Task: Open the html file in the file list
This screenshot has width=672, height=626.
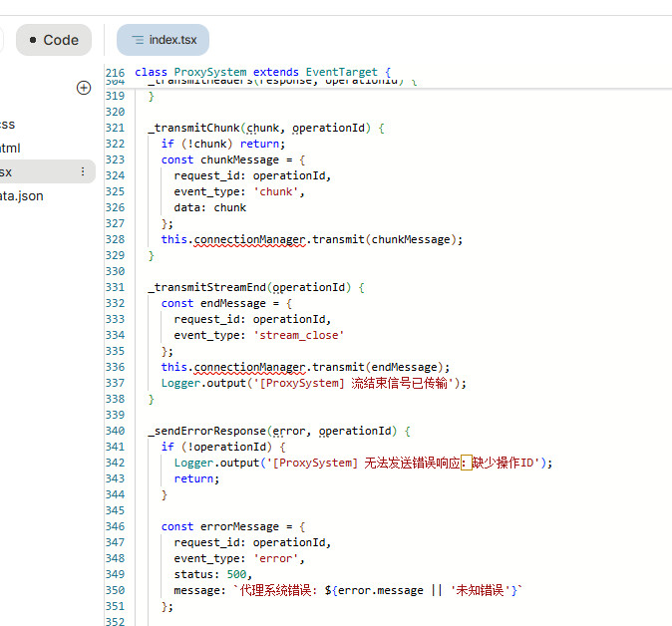Action: pyautogui.click(x=10, y=149)
